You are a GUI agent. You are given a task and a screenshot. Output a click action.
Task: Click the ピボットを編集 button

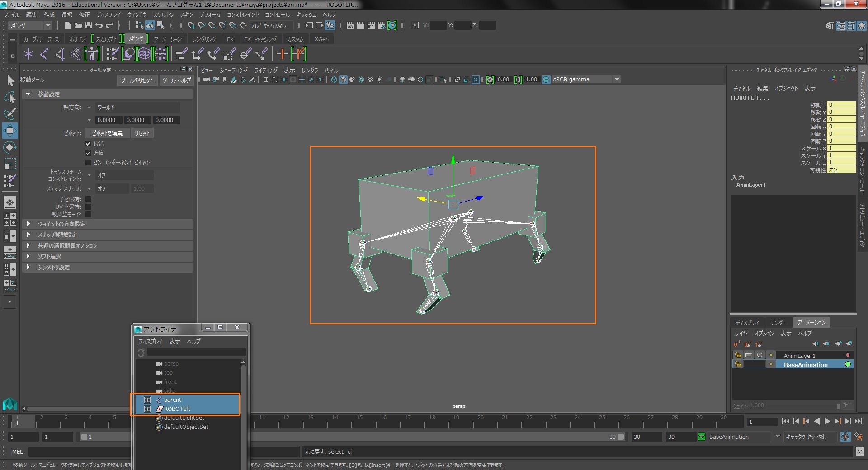click(107, 133)
